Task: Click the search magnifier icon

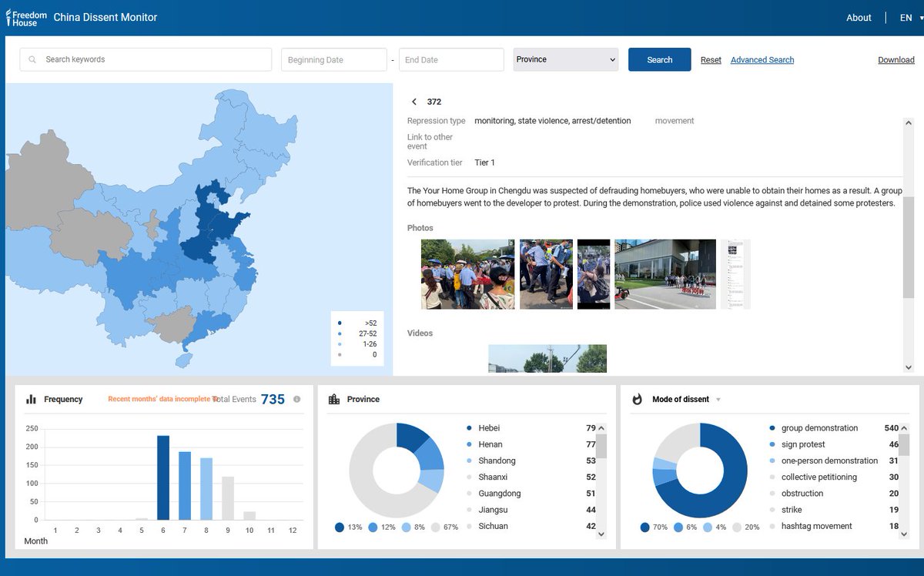Action: pyautogui.click(x=32, y=59)
